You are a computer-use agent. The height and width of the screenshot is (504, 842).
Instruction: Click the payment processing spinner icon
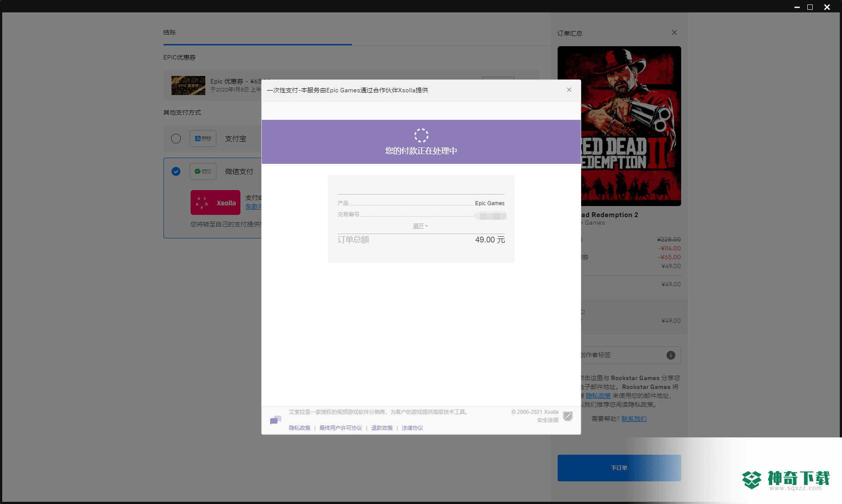(x=421, y=135)
